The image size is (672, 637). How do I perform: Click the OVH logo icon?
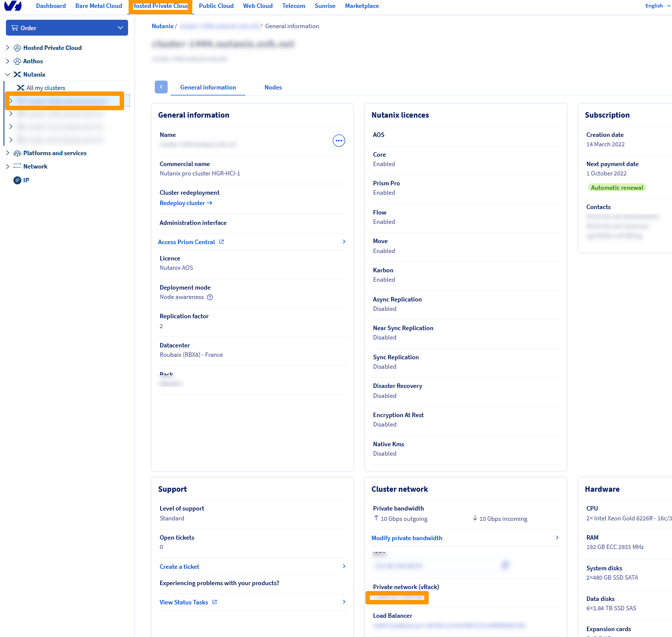coord(13,6)
